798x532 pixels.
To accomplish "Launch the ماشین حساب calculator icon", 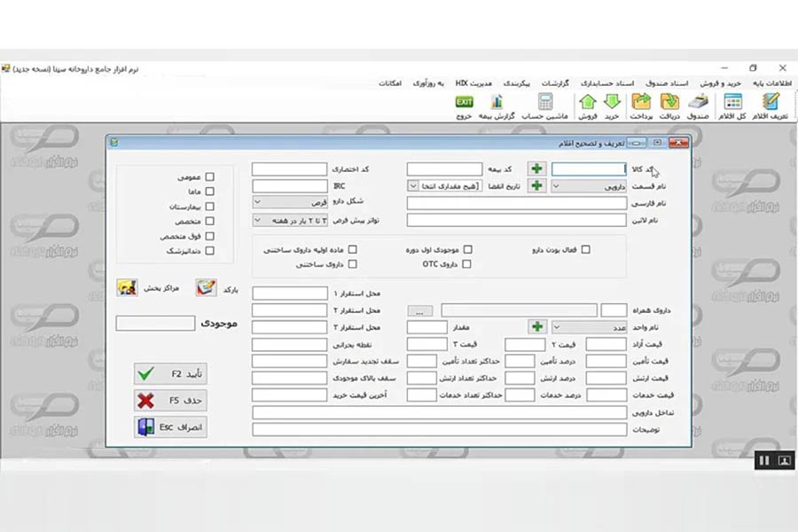I will pos(545,102).
